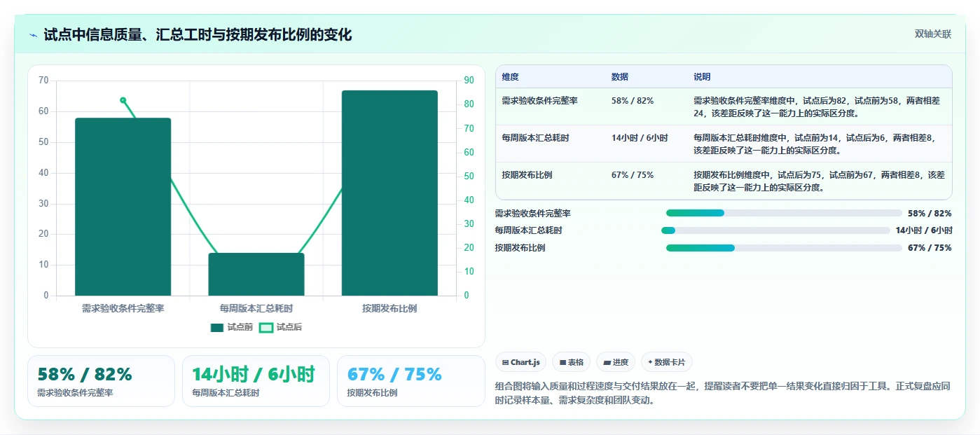The width and height of the screenshot is (980, 435).
Task: Toggle the 试点后 legend item
Action: (281, 327)
